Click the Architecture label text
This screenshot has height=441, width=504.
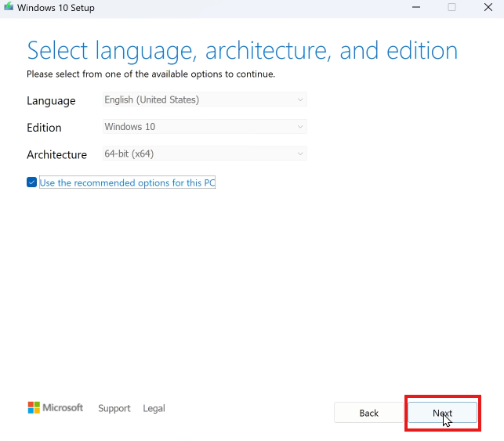[x=57, y=154]
